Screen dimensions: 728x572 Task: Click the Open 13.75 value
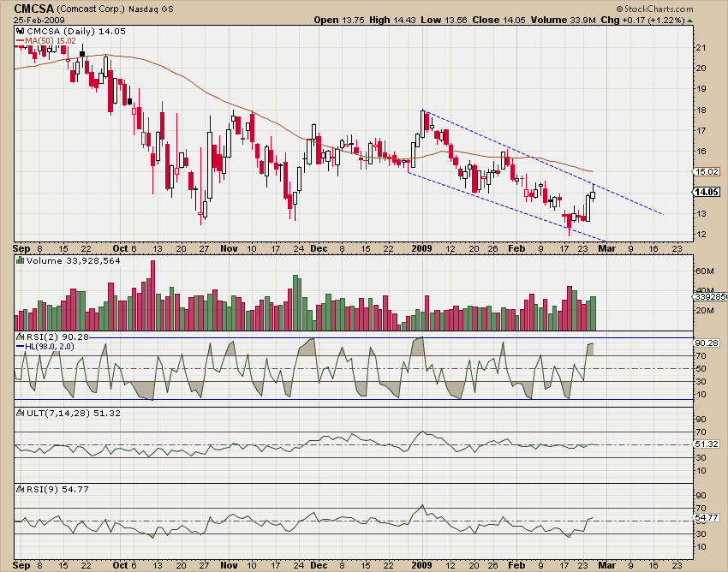pos(339,20)
